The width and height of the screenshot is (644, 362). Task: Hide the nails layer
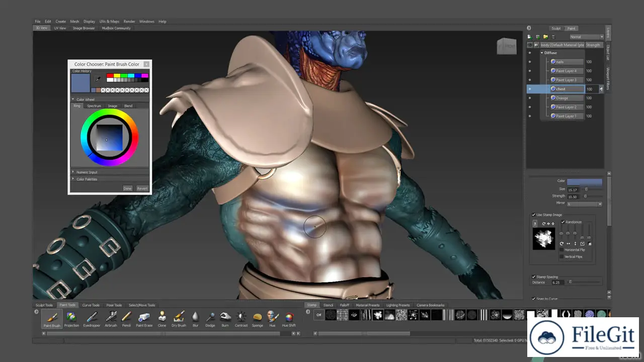(529, 62)
